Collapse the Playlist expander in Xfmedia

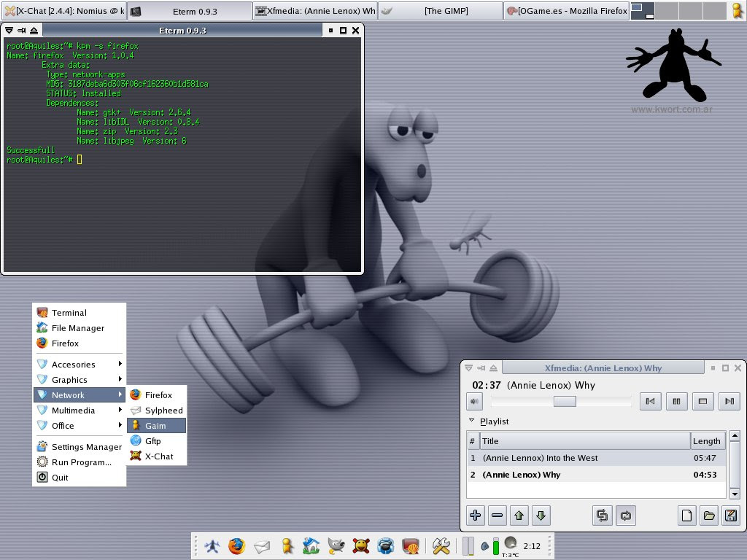(x=472, y=421)
